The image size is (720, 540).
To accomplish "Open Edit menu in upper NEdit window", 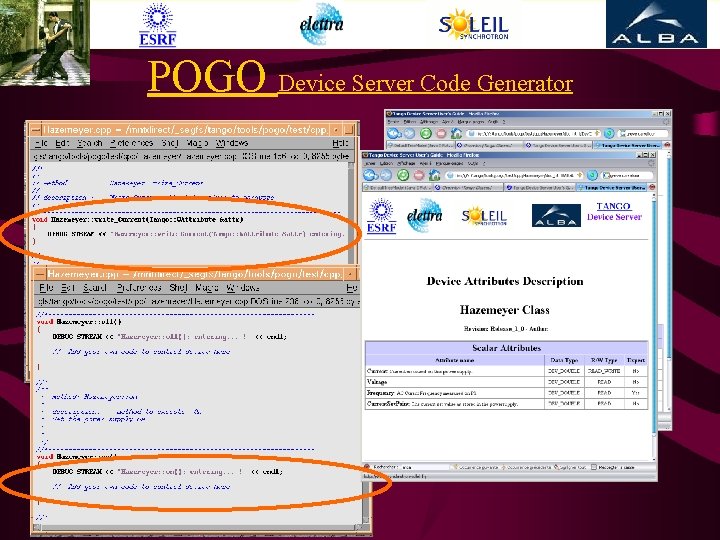I will pos(62,143).
